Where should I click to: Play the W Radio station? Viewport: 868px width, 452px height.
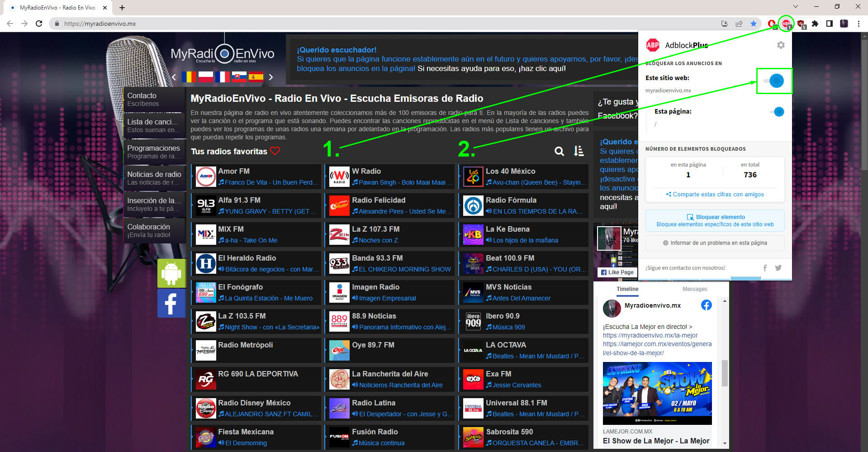pyautogui.click(x=390, y=176)
